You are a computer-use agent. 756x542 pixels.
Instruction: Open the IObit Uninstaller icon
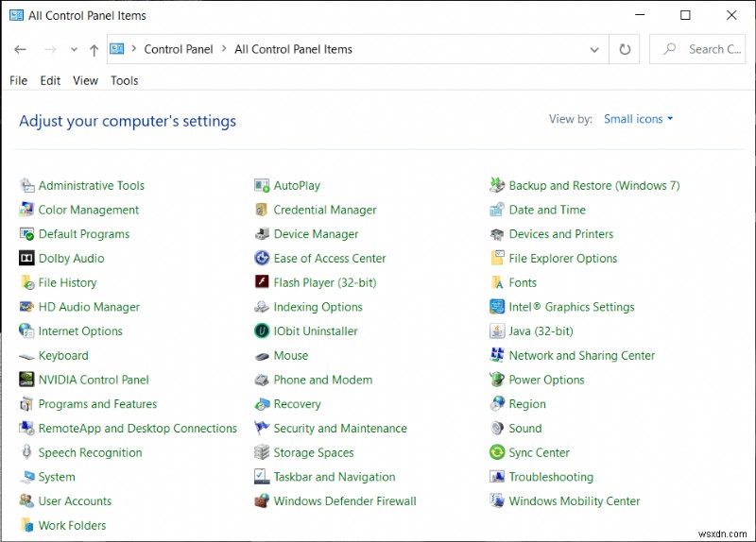[x=262, y=331]
